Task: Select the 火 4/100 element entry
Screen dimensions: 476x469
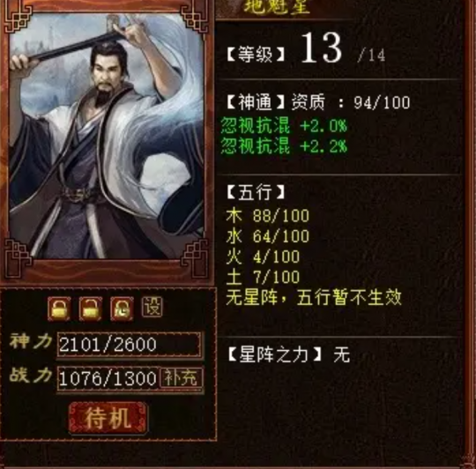Action: [x=263, y=257]
